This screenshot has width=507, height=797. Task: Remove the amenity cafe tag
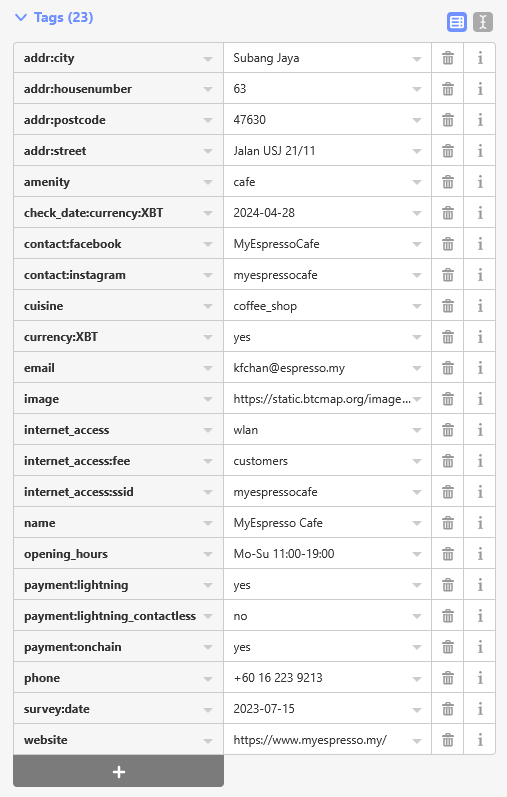click(448, 182)
